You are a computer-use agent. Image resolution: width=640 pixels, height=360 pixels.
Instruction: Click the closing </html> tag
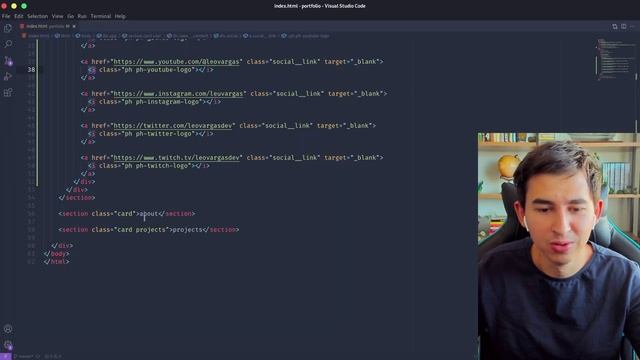click(x=57, y=262)
